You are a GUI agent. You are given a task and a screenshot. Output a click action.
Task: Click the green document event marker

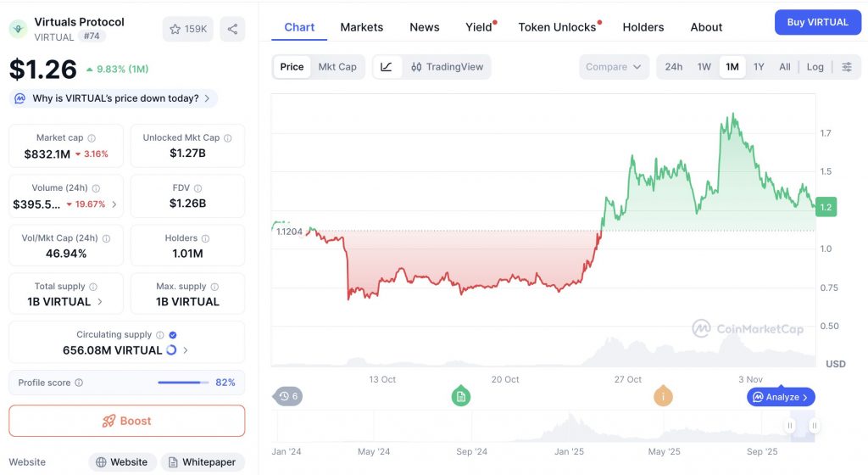pyautogui.click(x=460, y=396)
